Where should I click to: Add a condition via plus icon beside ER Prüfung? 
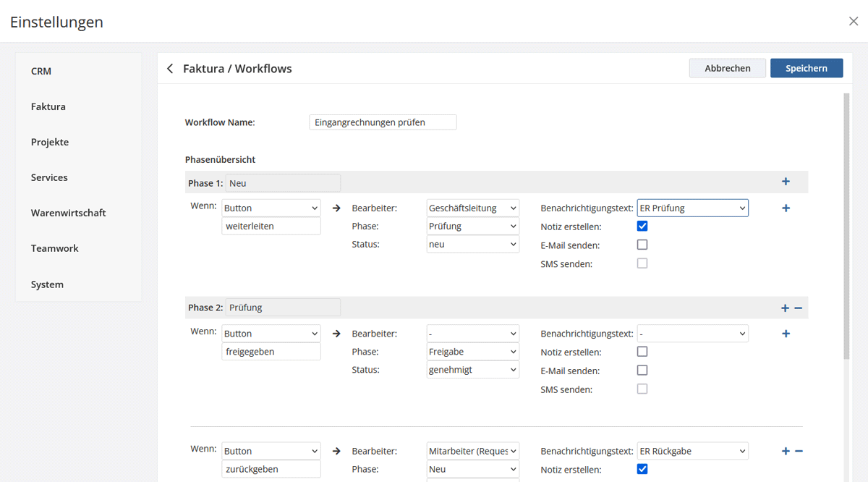click(x=786, y=208)
